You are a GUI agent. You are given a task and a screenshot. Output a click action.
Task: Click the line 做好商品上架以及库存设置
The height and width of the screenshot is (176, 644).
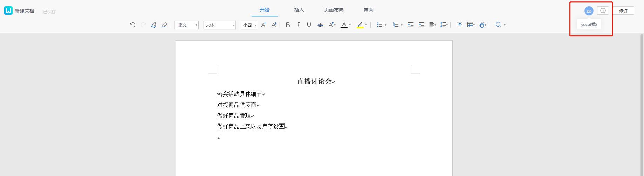click(x=251, y=126)
